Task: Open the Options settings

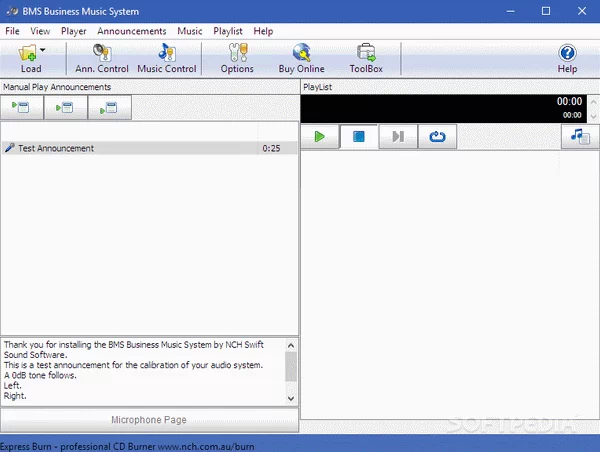Action: [x=237, y=57]
